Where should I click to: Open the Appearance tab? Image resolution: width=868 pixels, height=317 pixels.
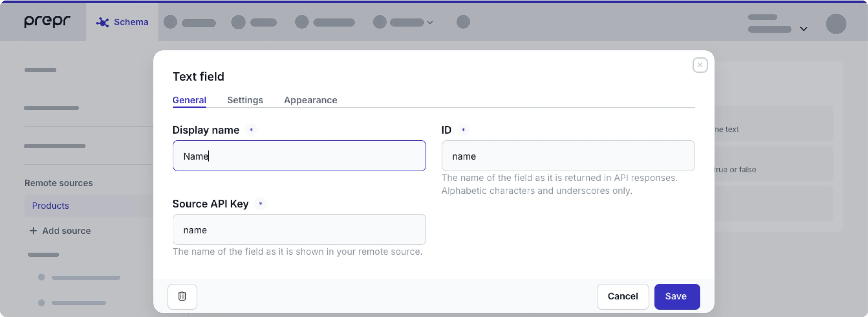click(x=310, y=100)
